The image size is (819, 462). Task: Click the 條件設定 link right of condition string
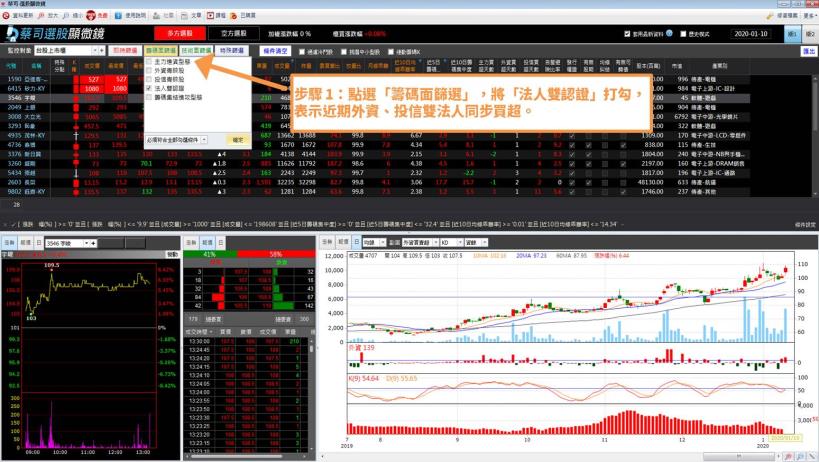(805, 224)
